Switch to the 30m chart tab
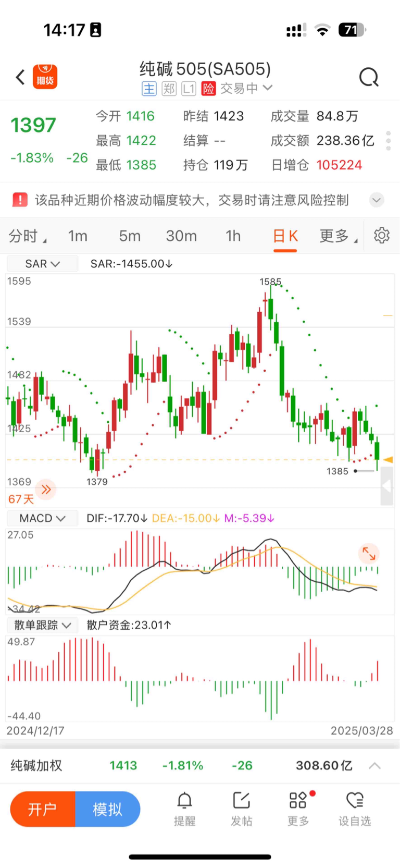The width and height of the screenshot is (400, 868). [x=181, y=236]
